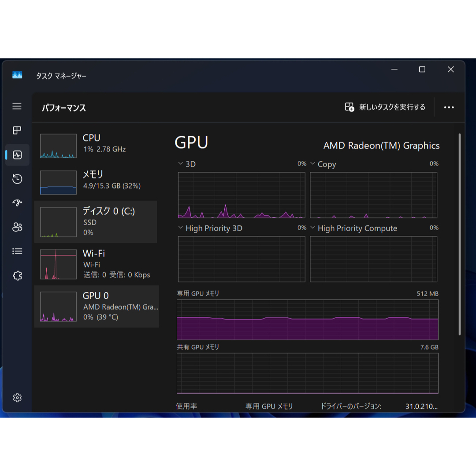Click the Task Manager app icon

[17, 75]
